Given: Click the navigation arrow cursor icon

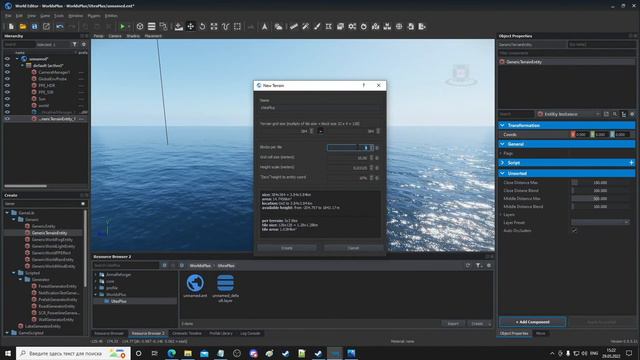Looking at the screenshot, I should pyautogui.click(x=264, y=27).
